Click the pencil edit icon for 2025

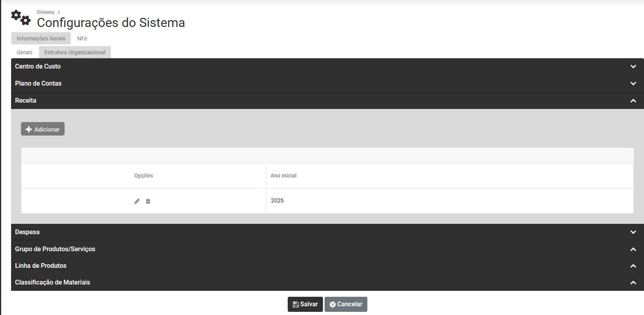click(137, 201)
